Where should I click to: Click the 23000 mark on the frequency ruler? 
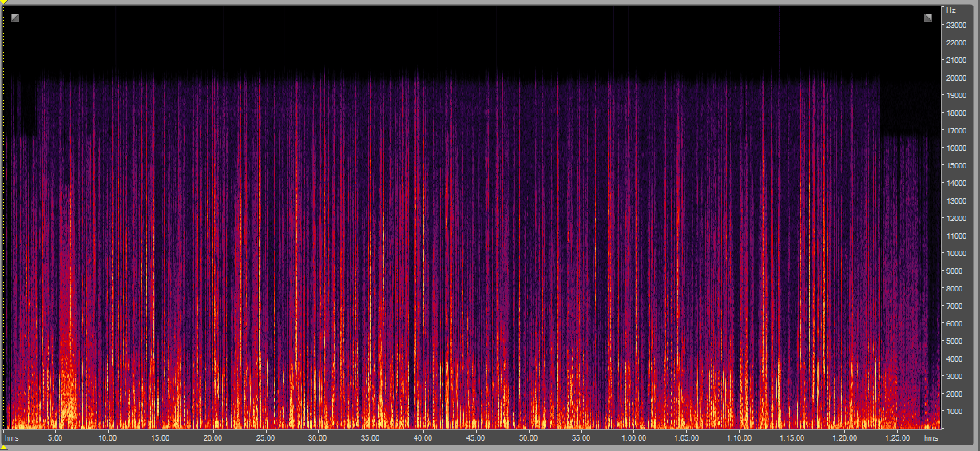pos(956,26)
